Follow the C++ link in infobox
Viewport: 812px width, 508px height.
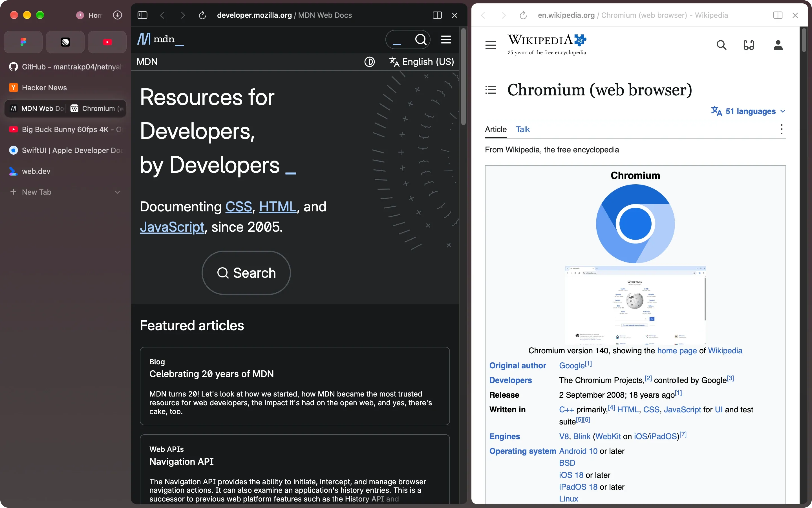(566, 410)
